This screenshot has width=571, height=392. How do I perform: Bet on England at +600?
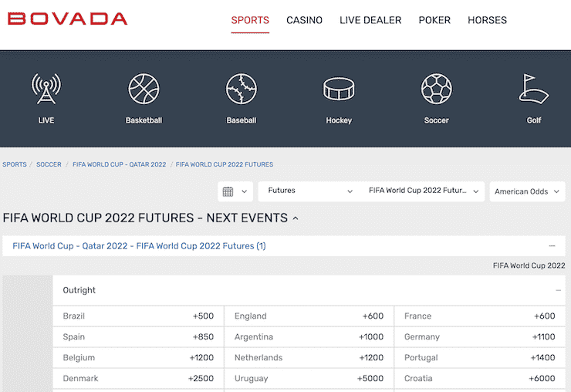309,316
